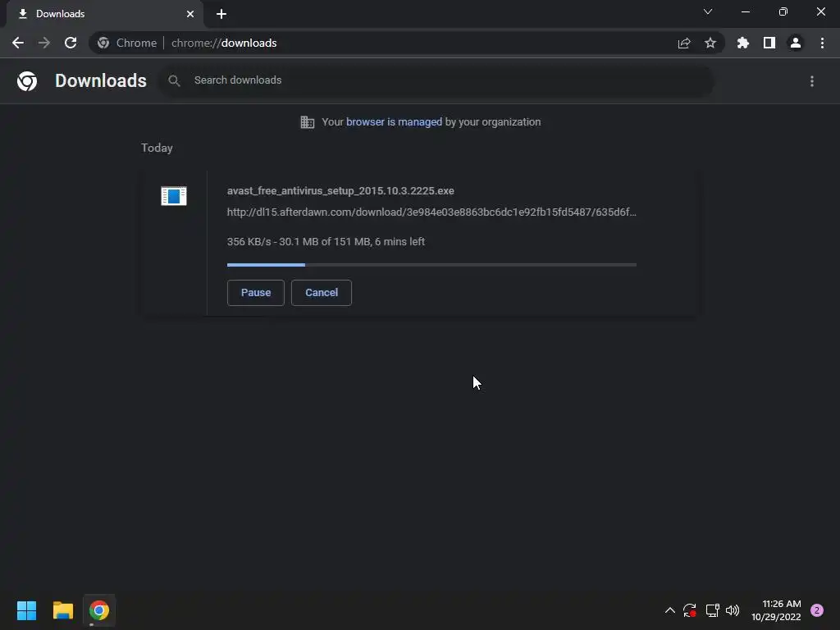Open the avast_free_antivirus_setup file name link
The width and height of the screenshot is (840, 630).
[x=340, y=190]
